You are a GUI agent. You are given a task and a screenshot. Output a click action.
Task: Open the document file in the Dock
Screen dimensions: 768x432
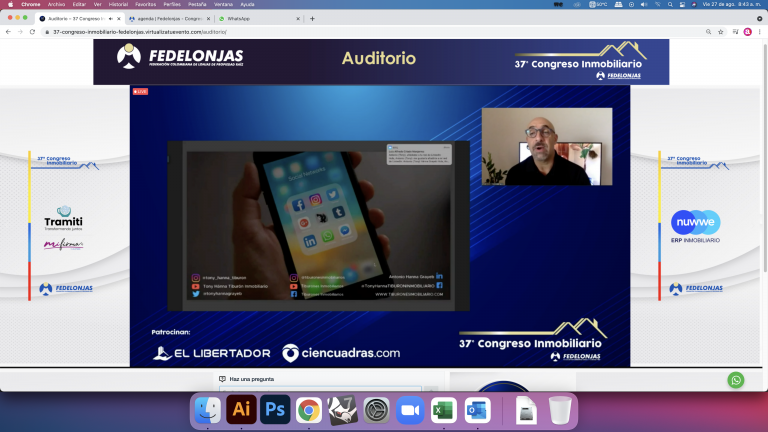tap(527, 410)
